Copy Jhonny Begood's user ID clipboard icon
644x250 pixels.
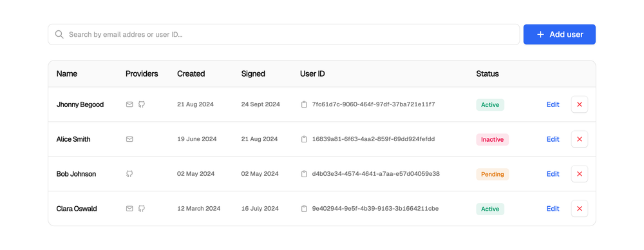304,104
